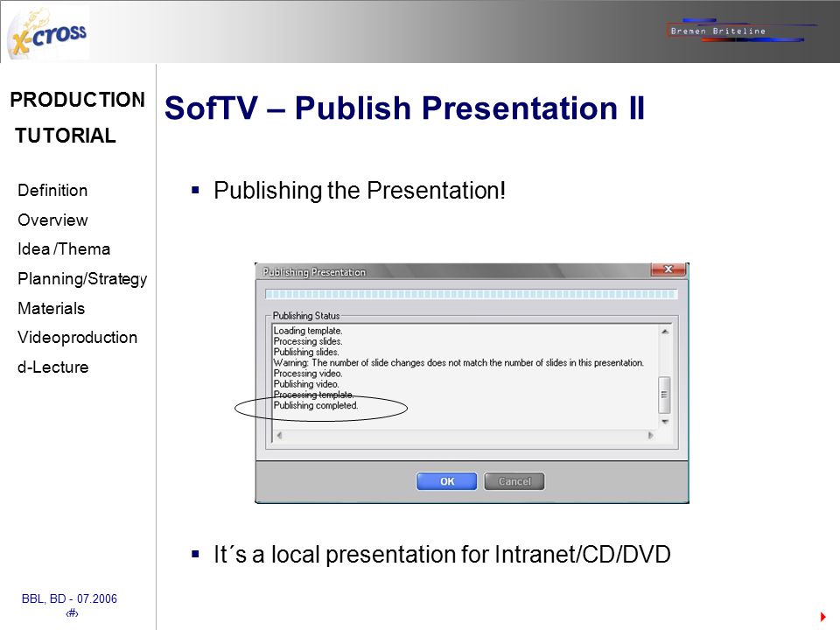Close the Publishing Presentation dialog

(x=668, y=269)
